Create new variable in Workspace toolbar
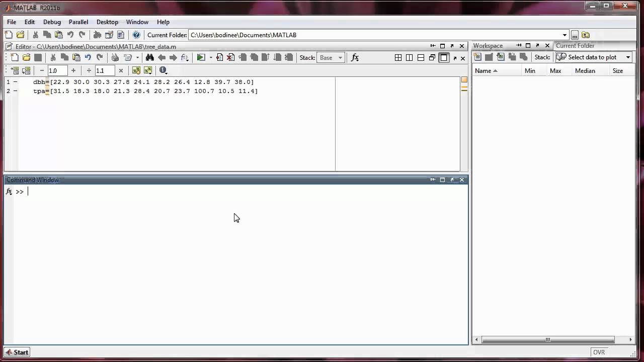The width and height of the screenshot is (644, 362). click(x=477, y=57)
